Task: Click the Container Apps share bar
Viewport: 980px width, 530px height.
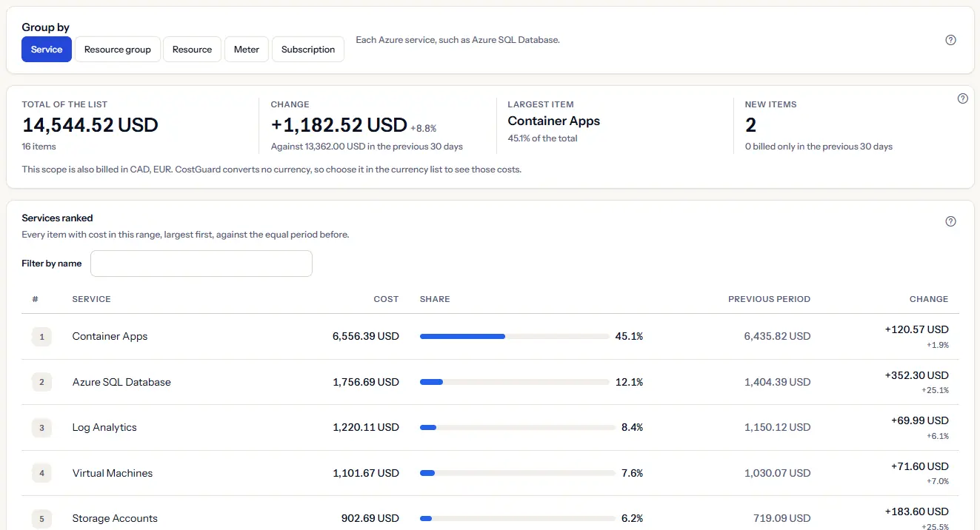Action: [515, 336]
